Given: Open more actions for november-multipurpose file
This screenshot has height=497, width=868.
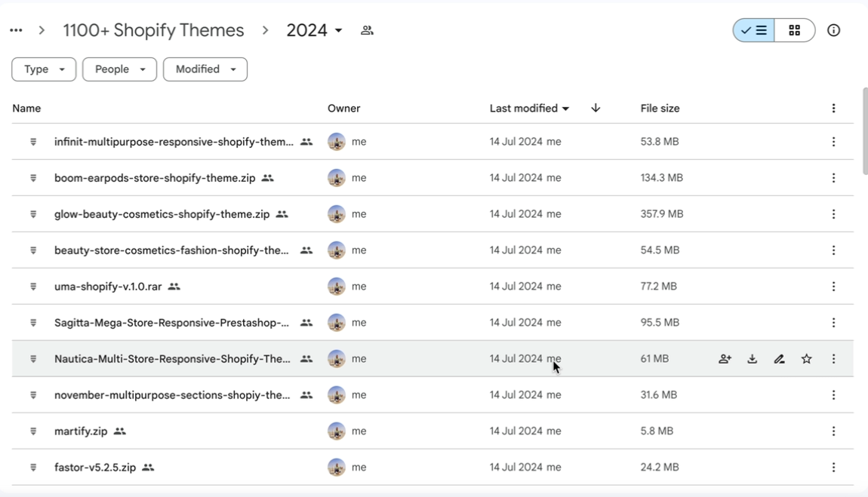Looking at the screenshot, I should [x=833, y=395].
